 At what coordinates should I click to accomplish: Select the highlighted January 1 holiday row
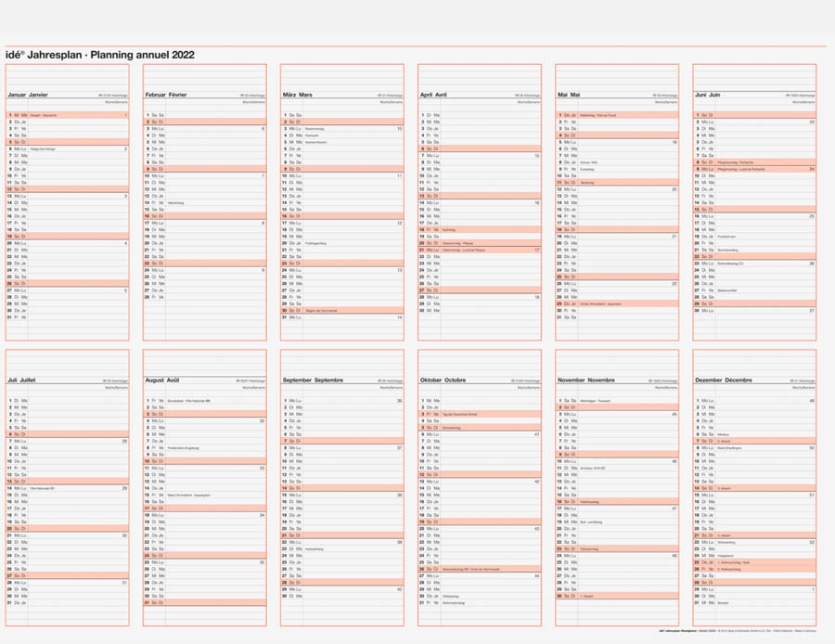click(x=67, y=115)
